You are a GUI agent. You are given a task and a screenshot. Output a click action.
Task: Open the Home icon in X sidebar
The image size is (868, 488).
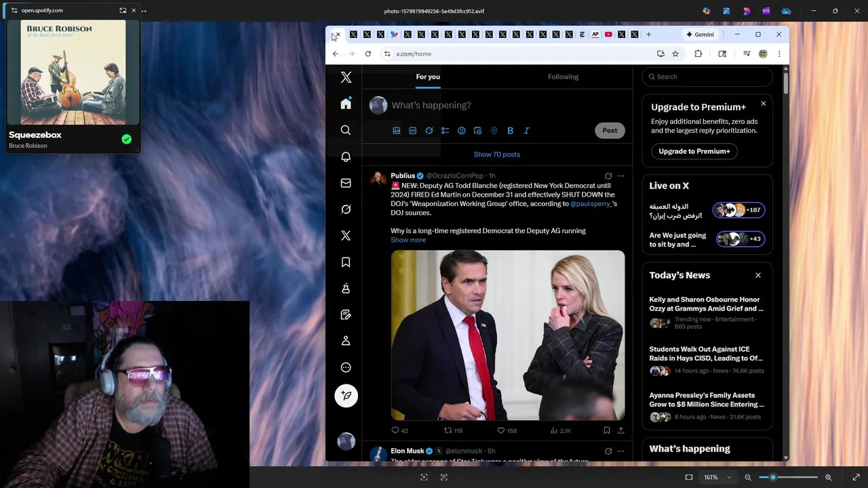point(346,104)
